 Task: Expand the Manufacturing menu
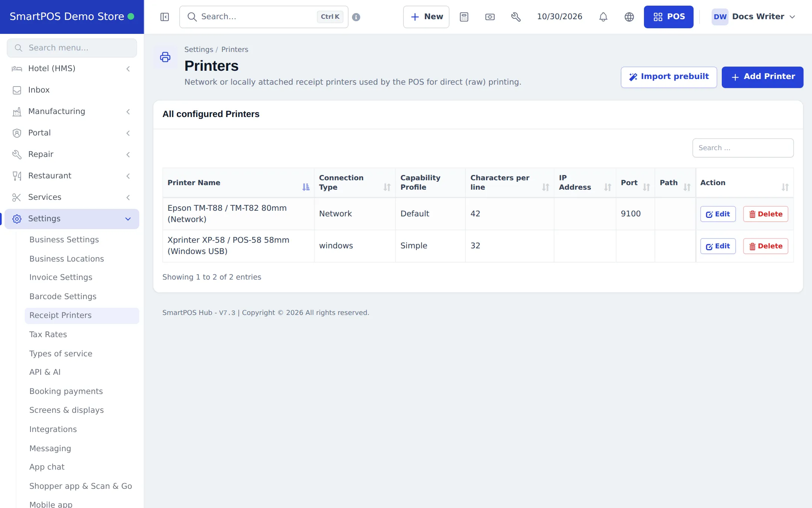pos(71,111)
